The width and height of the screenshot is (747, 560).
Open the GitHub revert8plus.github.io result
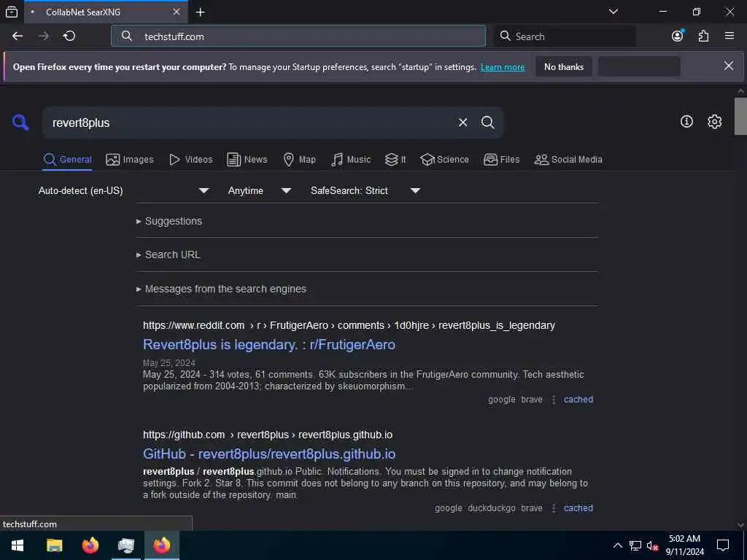pyautogui.click(x=269, y=454)
